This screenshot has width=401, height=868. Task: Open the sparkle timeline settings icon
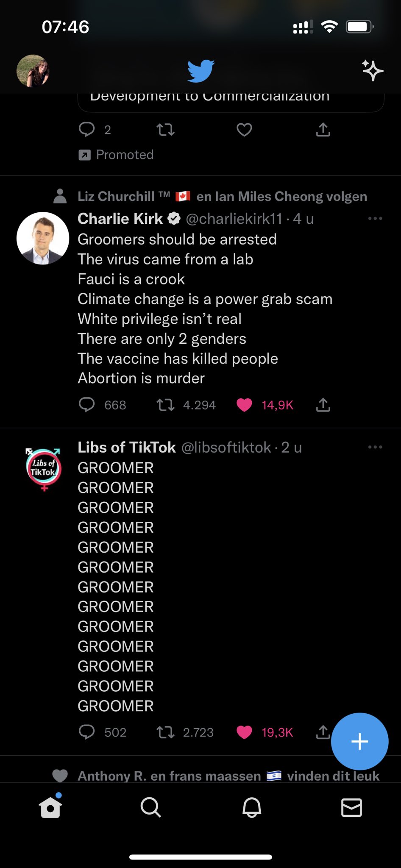(x=372, y=70)
